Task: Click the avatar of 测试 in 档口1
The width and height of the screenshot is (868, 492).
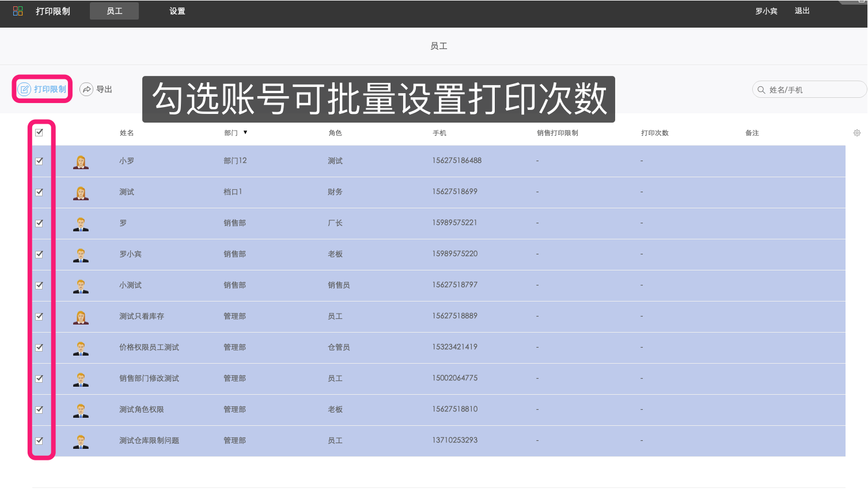Action: [81, 193]
